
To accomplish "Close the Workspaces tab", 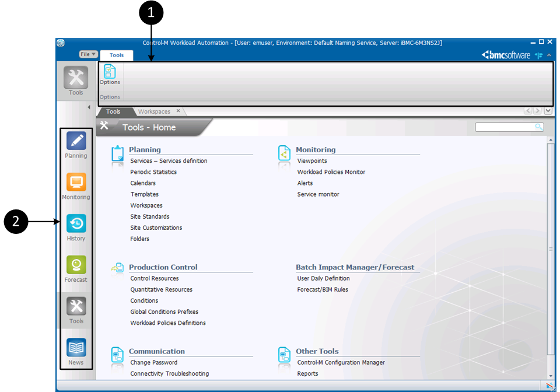I will point(178,111).
